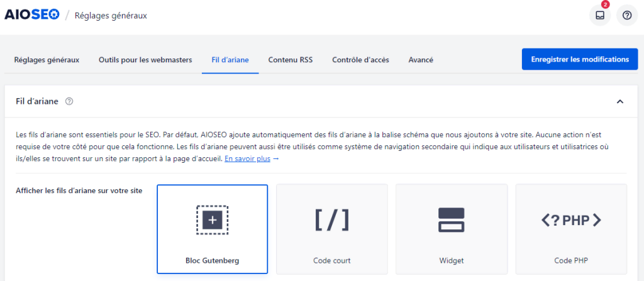Click the help question mark icon in header

click(x=627, y=16)
